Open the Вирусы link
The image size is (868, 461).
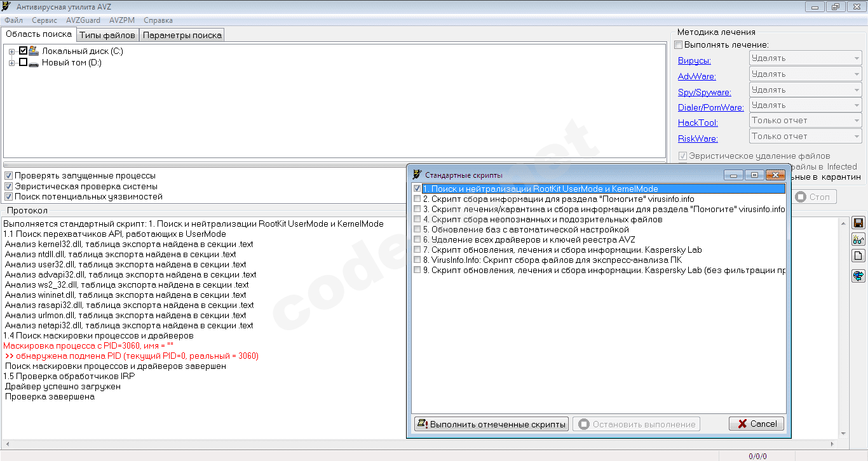[x=694, y=61]
